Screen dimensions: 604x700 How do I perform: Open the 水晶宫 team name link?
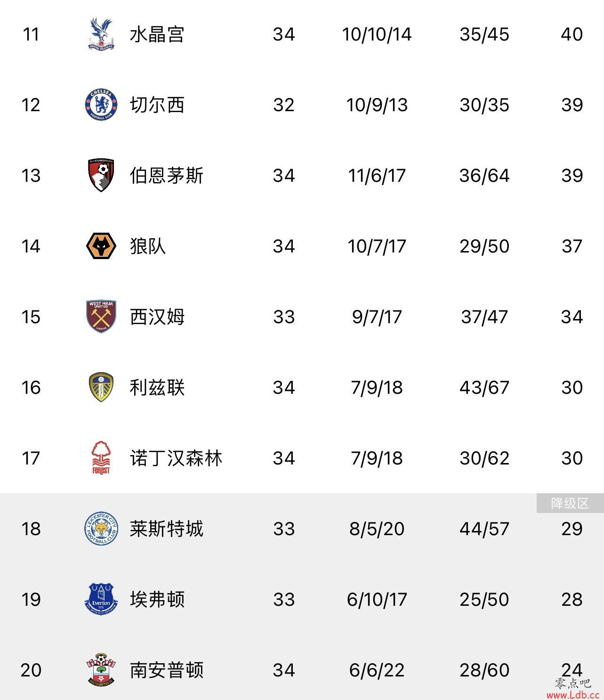pyautogui.click(x=157, y=34)
